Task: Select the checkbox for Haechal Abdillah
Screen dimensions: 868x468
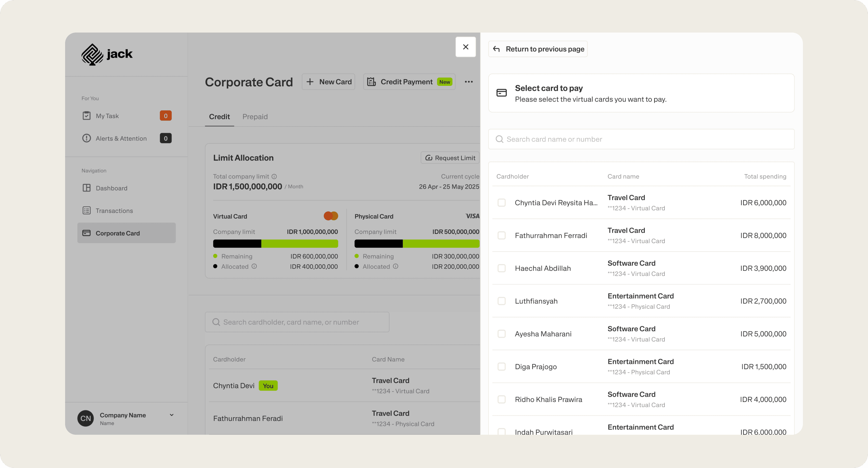Action: coord(502,268)
